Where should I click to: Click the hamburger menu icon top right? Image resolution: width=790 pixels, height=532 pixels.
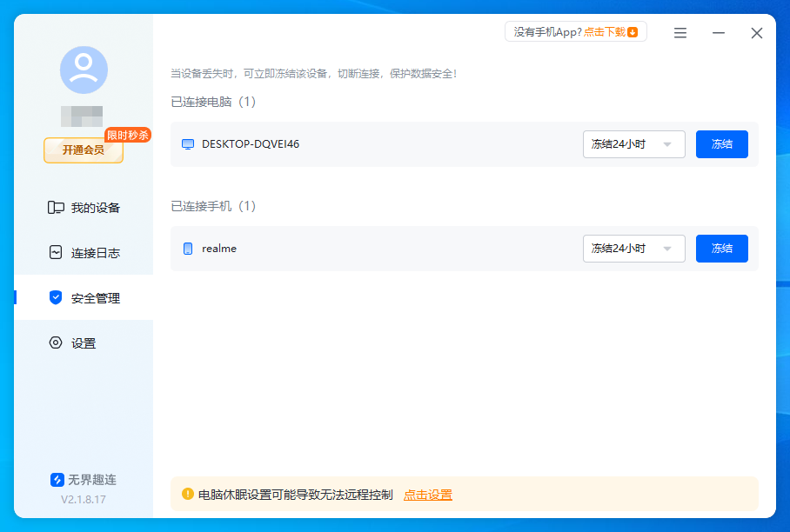point(680,33)
